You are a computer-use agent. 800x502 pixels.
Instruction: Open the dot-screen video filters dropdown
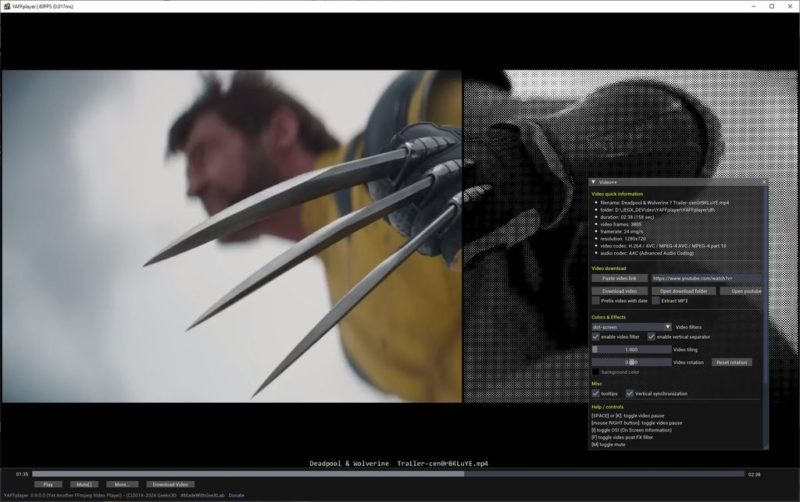631,327
